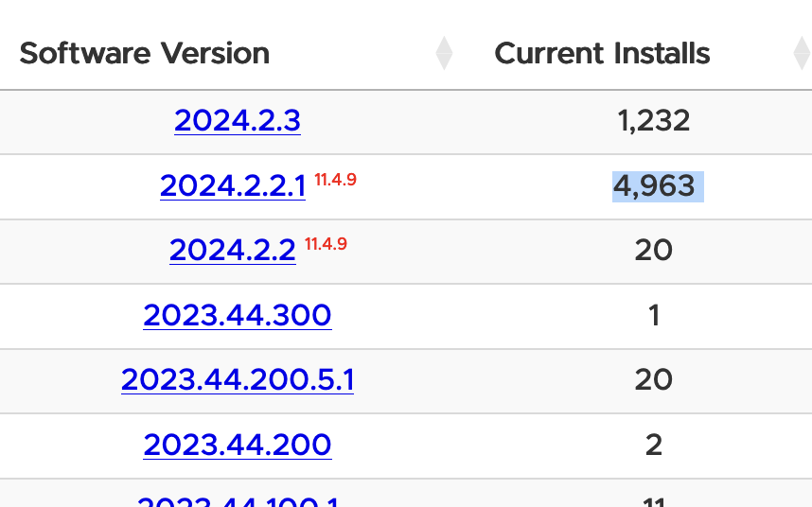Click the installs value 1 for 2023.44.300
The image size is (812, 507).
click(654, 316)
